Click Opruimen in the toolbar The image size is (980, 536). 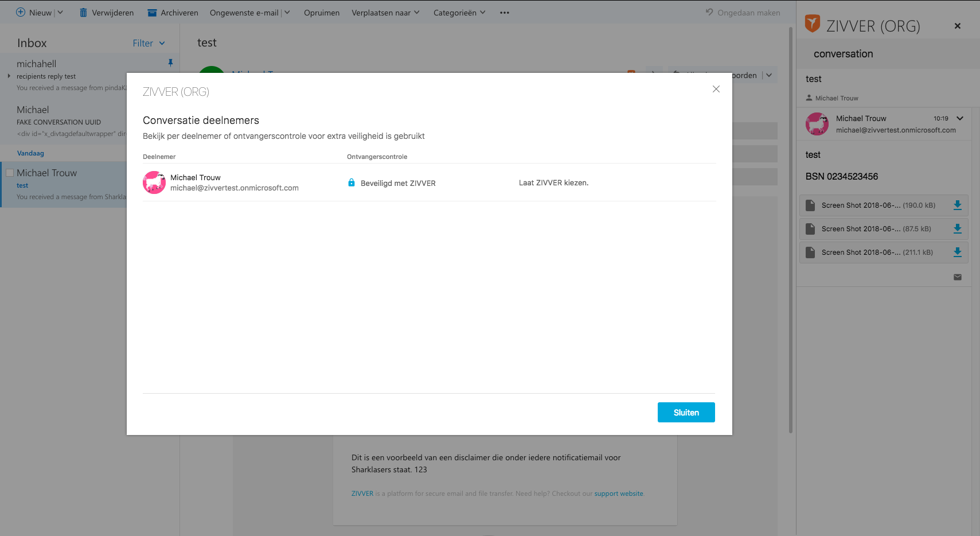pos(322,13)
